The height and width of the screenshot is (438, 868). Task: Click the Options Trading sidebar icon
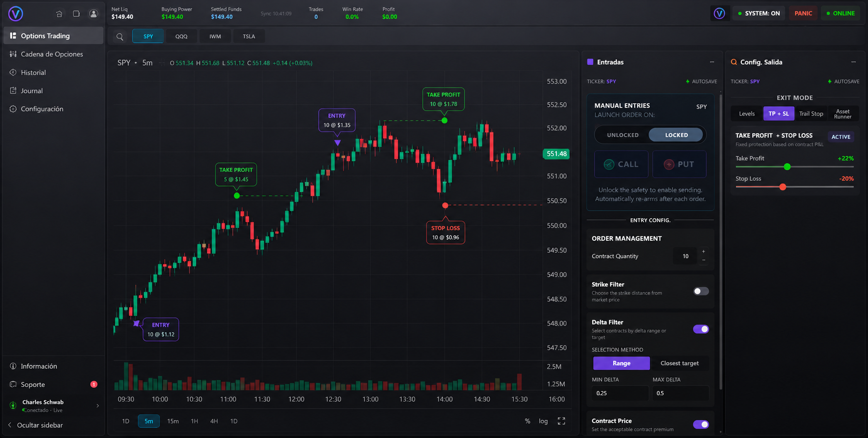[x=13, y=35]
